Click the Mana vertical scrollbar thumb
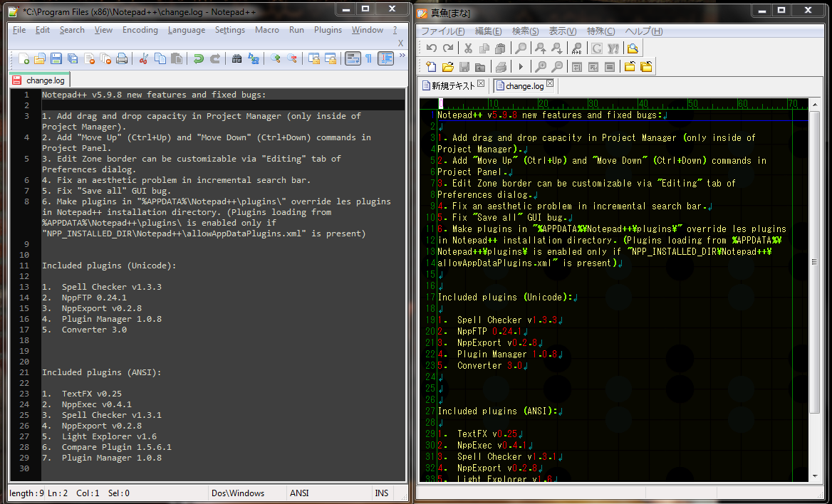 816,261
